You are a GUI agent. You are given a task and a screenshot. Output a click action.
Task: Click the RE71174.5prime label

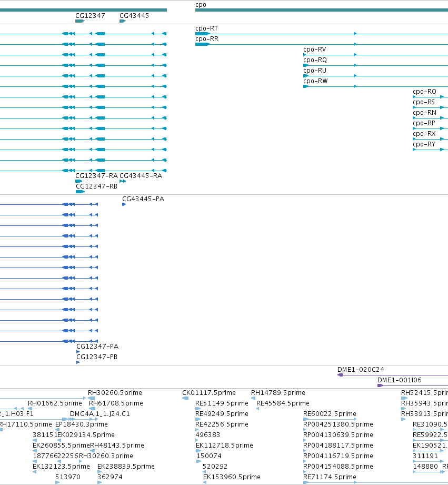pos(330,477)
